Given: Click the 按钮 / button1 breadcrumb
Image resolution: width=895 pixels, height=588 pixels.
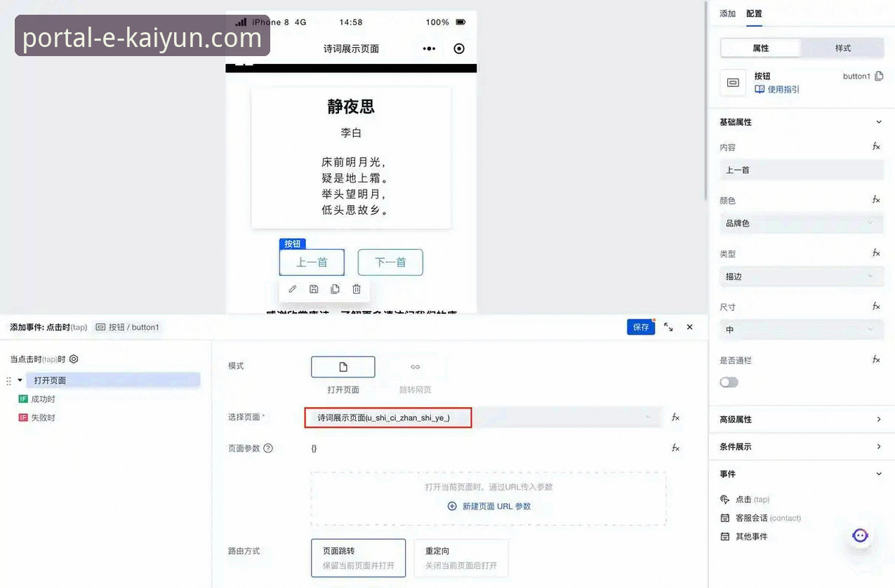Looking at the screenshot, I should pyautogui.click(x=128, y=327).
